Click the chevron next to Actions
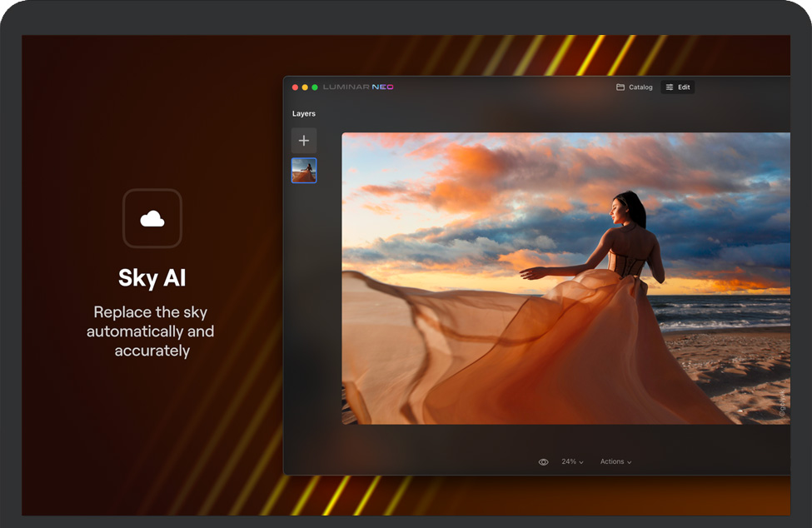Image resolution: width=812 pixels, height=528 pixels. click(x=630, y=462)
